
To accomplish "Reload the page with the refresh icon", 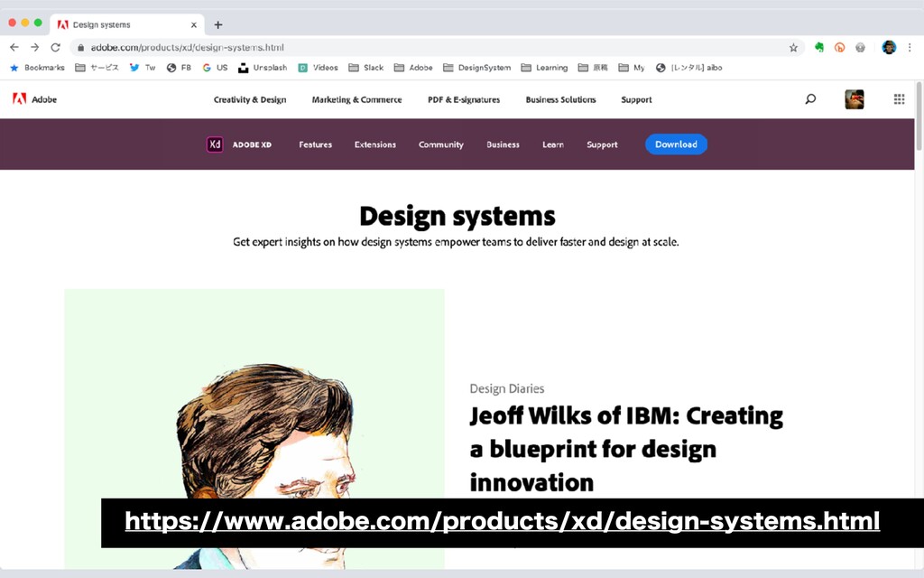I will pos(55,47).
